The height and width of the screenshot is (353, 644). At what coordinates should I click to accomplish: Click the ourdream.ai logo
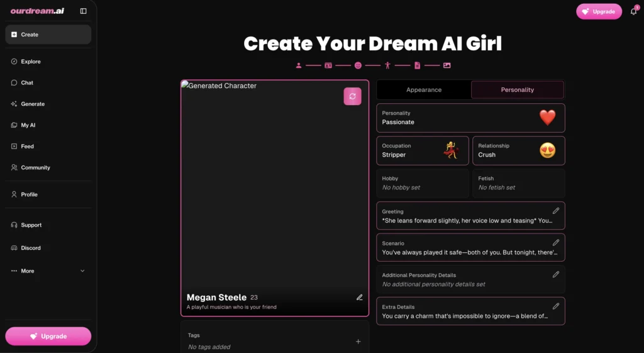[x=37, y=11]
